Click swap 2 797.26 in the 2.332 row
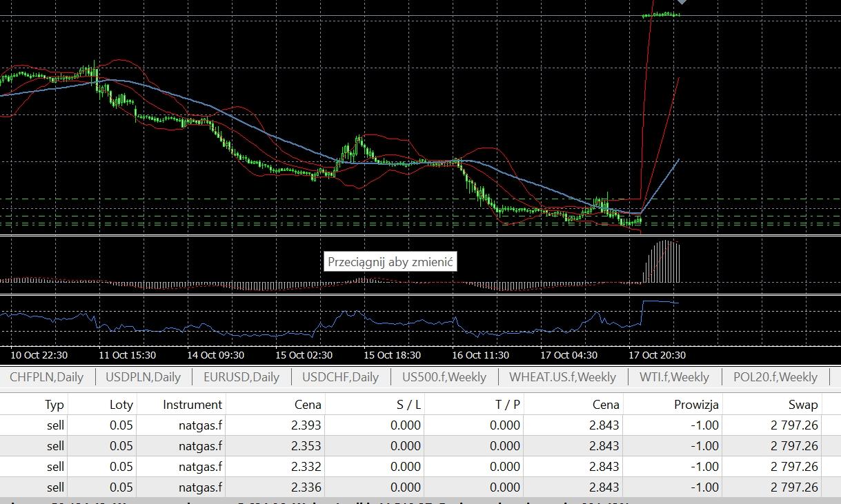The width and height of the screenshot is (841, 504). pyautogui.click(x=794, y=467)
